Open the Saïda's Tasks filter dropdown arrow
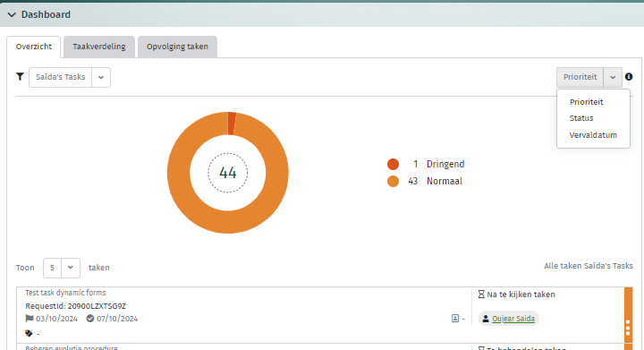This screenshot has height=350, width=644. click(101, 77)
